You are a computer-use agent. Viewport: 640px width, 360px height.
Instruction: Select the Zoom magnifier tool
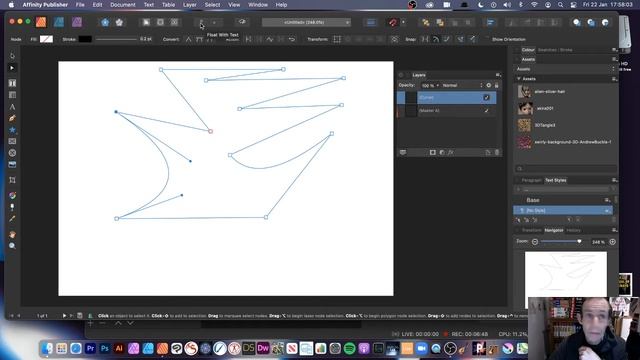[12, 246]
